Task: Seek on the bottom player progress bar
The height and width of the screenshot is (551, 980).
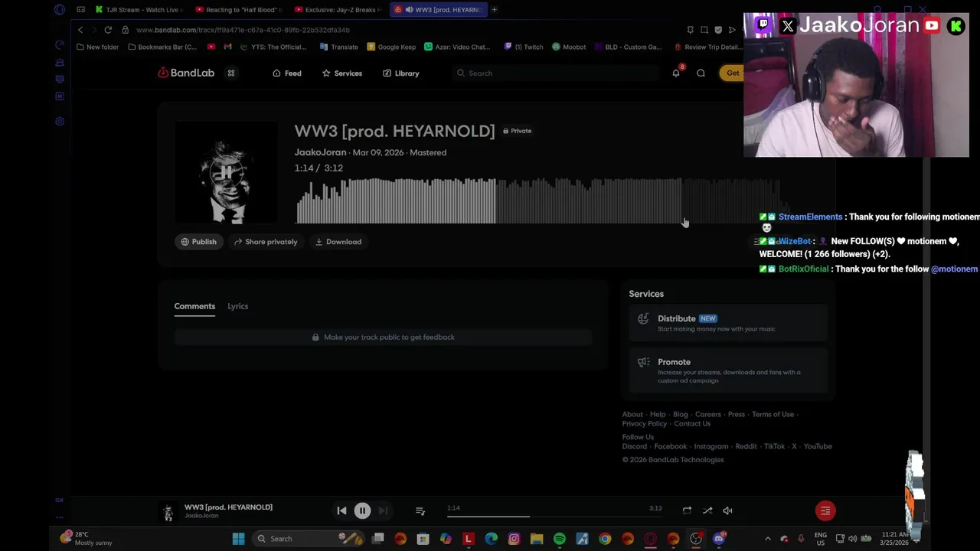Action: pos(554,517)
